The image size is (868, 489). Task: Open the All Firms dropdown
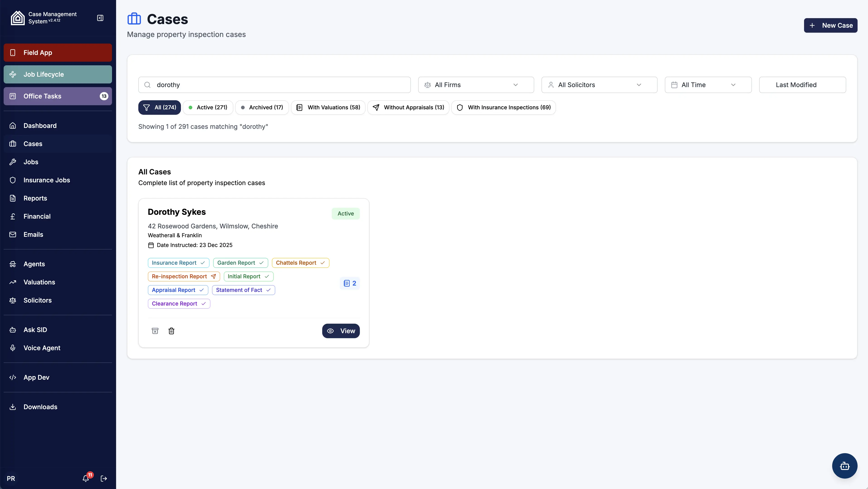475,85
